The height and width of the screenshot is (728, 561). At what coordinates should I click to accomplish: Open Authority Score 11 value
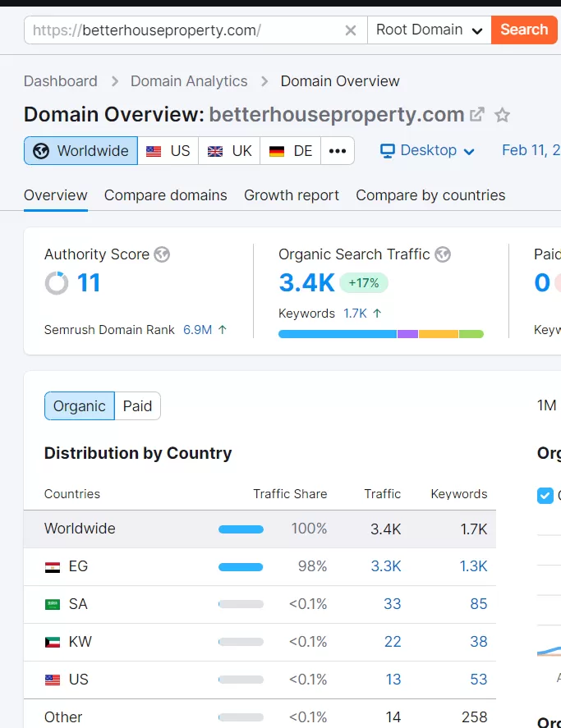[x=89, y=283]
